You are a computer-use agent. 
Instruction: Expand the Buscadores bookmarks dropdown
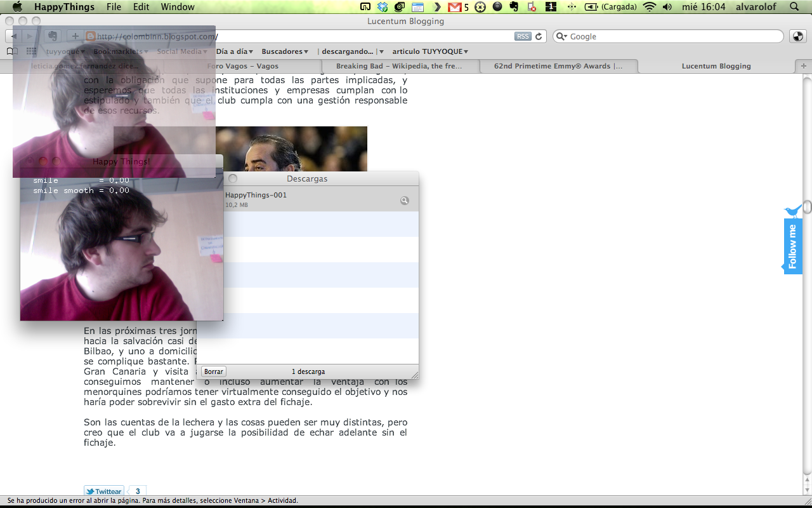[285, 51]
